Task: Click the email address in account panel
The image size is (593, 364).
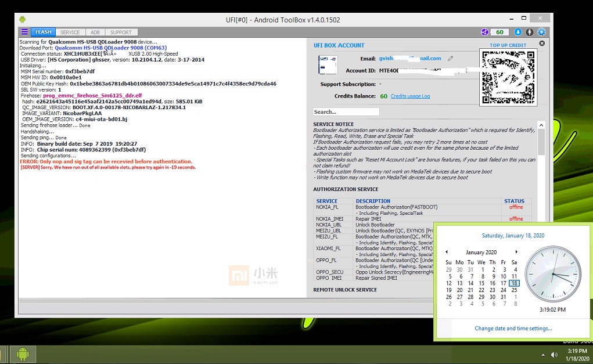Action: [410, 59]
